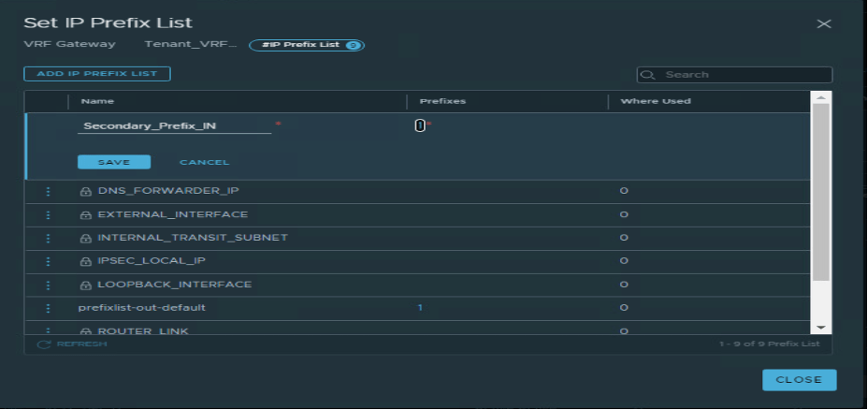Open three-dot menu for prefixlist-out-default row
This screenshot has width=868, height=410.
click(47, 308)
